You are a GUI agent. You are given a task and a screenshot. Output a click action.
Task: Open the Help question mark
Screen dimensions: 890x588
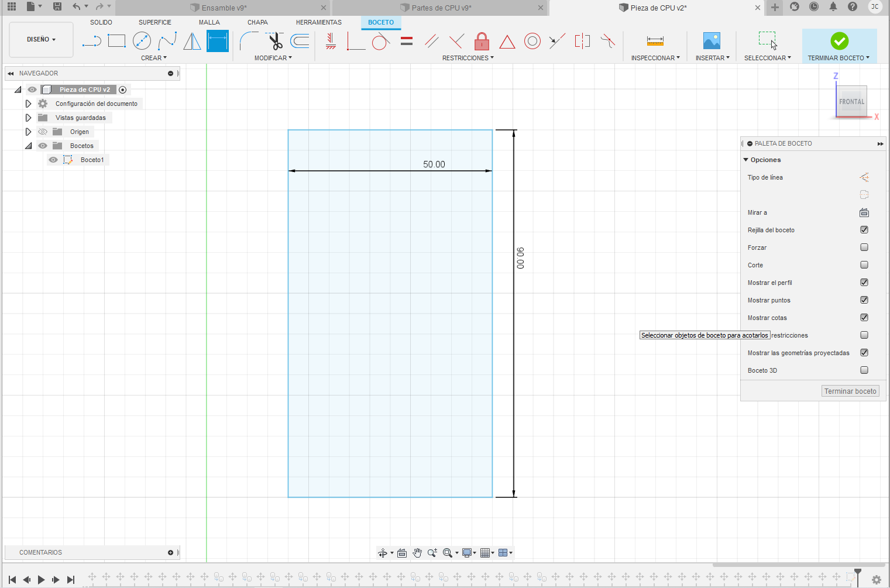pyautogui.click(x=853, y=6)
